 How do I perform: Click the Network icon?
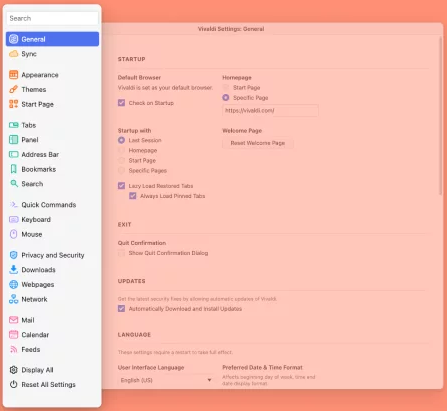(14, 299)
